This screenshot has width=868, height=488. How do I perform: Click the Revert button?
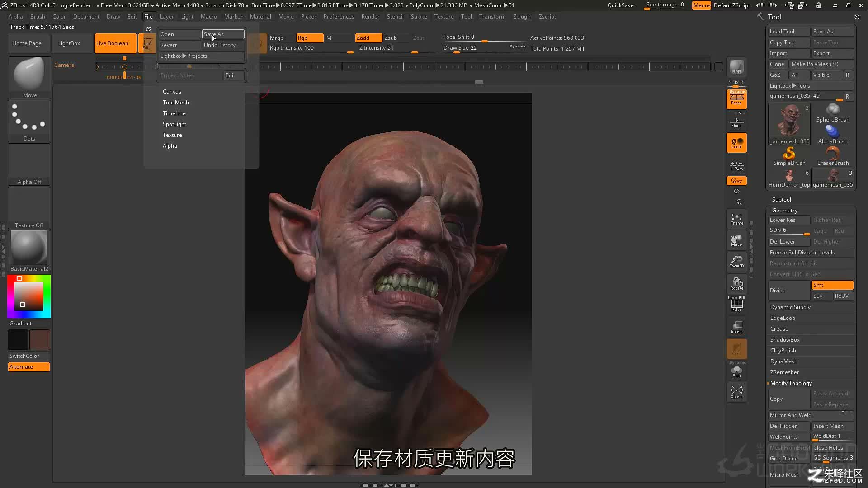(179, 45)
